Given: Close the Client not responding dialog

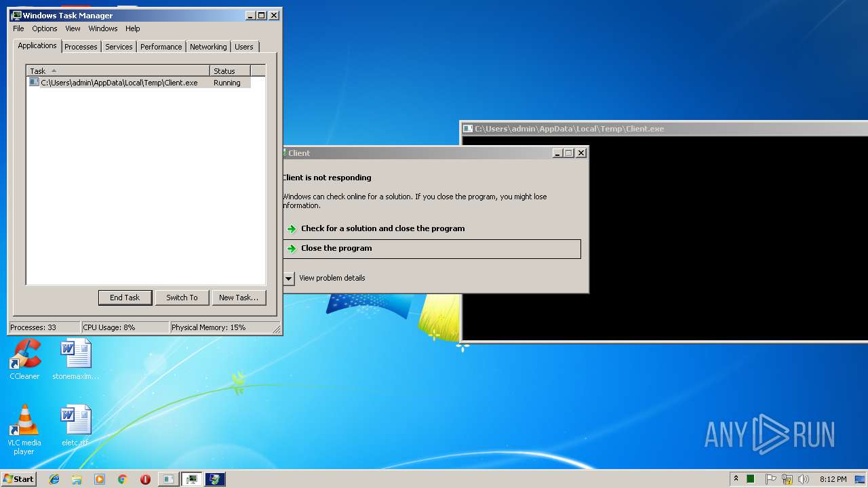Looking at the screenshot, I should pos(580,153).
